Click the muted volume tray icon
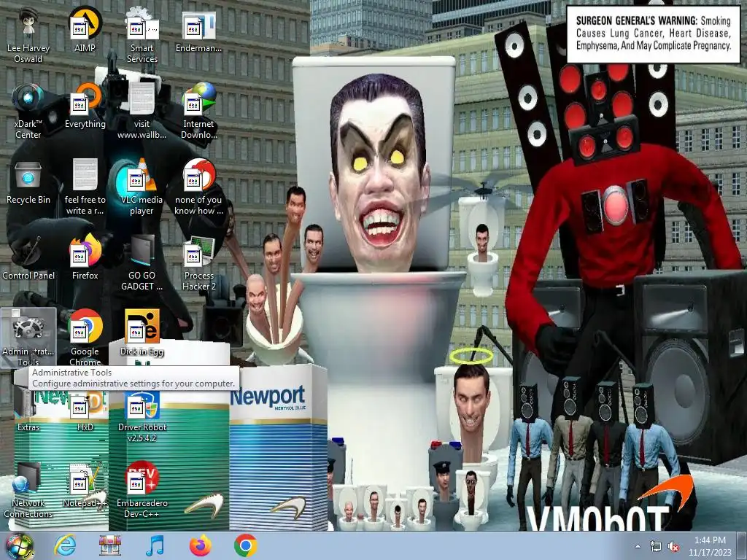Image resolution: width=747 pixels, height=560 pixels. (673, 547)
